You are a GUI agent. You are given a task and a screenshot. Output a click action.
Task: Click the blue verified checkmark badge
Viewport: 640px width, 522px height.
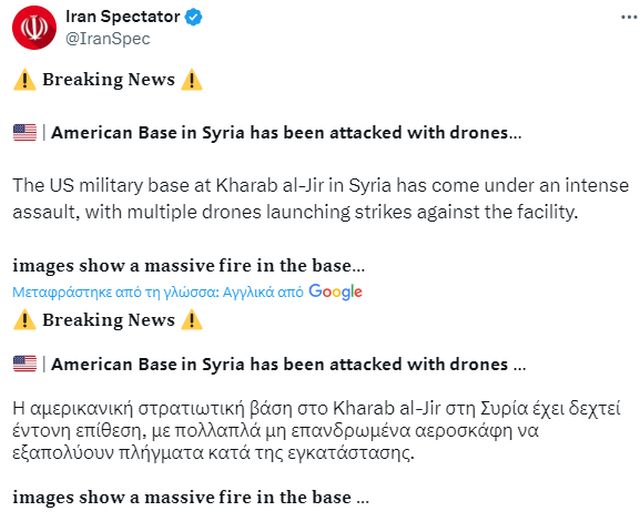point(196,17)
